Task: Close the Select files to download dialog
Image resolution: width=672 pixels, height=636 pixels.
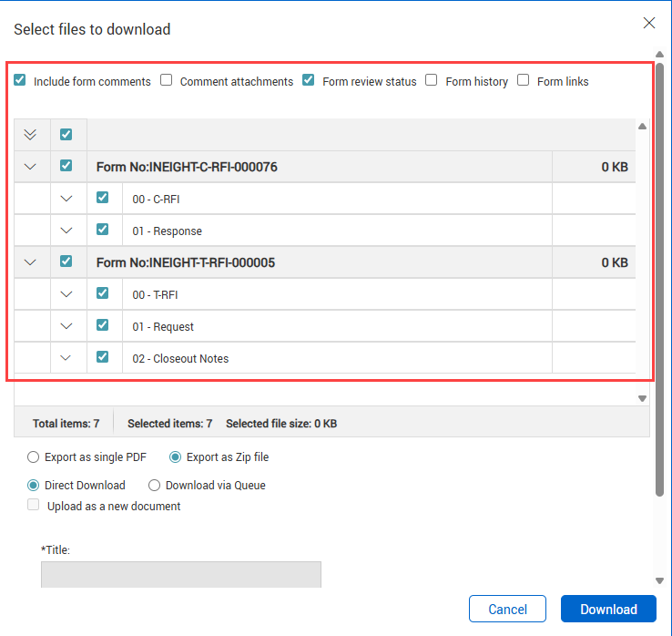Action: point(649,23)
